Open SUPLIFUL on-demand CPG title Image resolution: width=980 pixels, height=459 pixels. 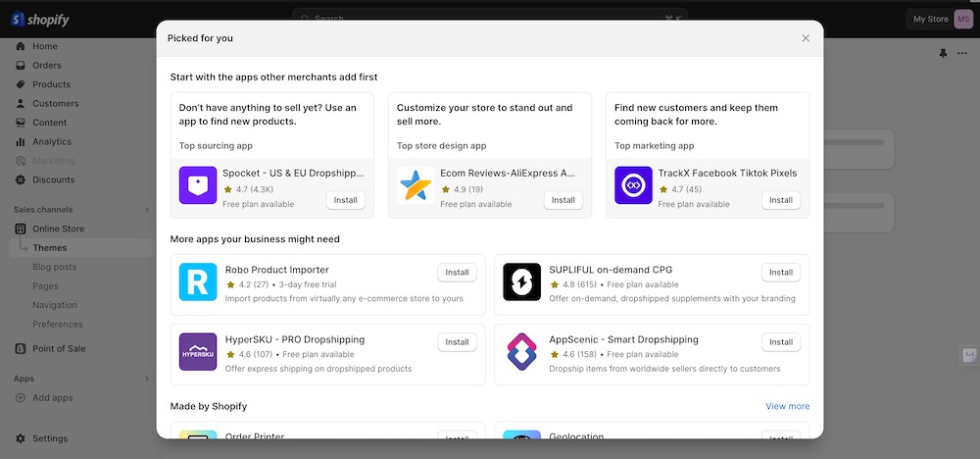tap(611, 270)
